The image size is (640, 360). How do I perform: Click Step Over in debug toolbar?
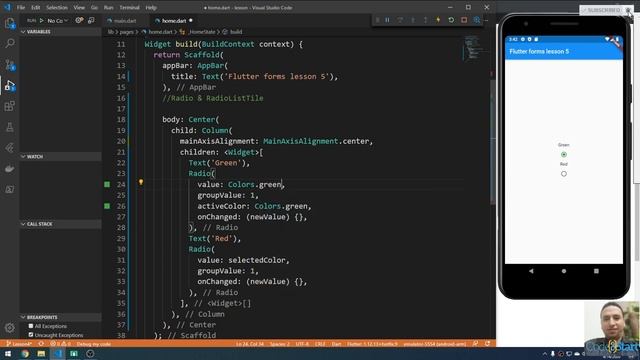pos(400,20)
